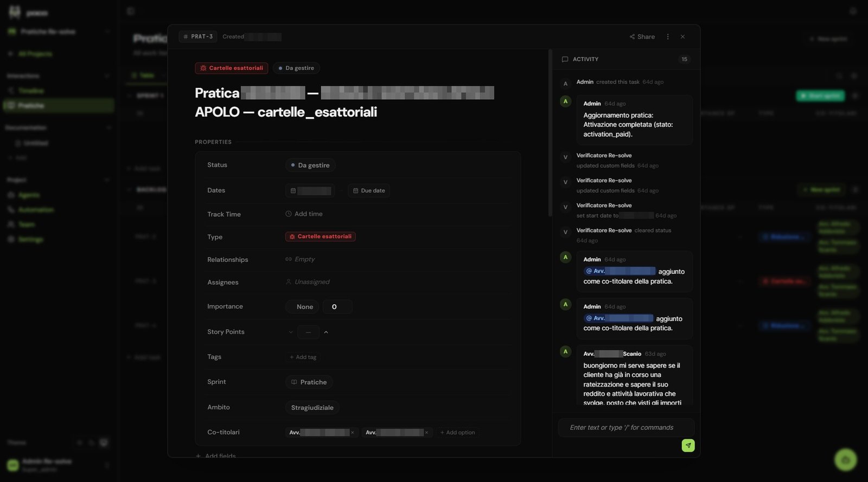Click Add option in Co-titolari
This screenshot has height=482, width=868.
pos(457,433)
